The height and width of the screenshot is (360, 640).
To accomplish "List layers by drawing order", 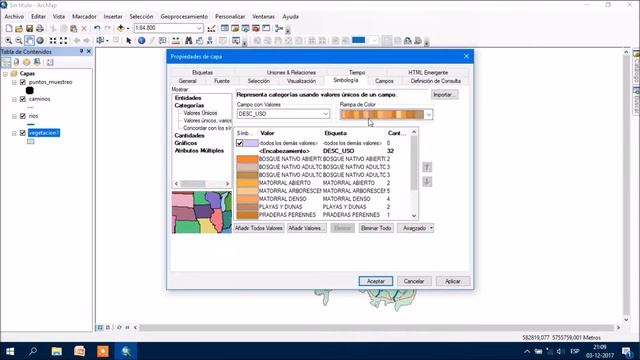I will click(x=6, y=62).
